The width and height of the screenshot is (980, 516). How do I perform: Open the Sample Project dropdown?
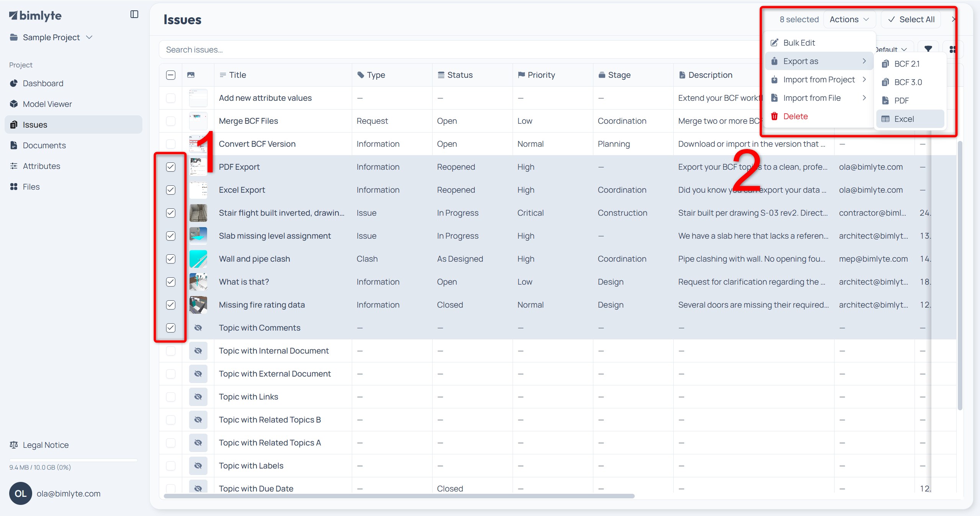click(x=51, y=37)
